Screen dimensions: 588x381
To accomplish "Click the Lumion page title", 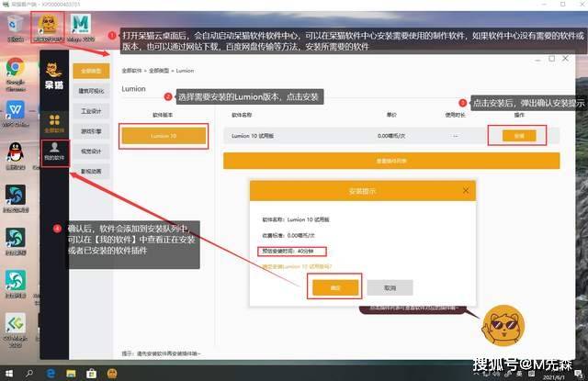I will click(133, 89).
